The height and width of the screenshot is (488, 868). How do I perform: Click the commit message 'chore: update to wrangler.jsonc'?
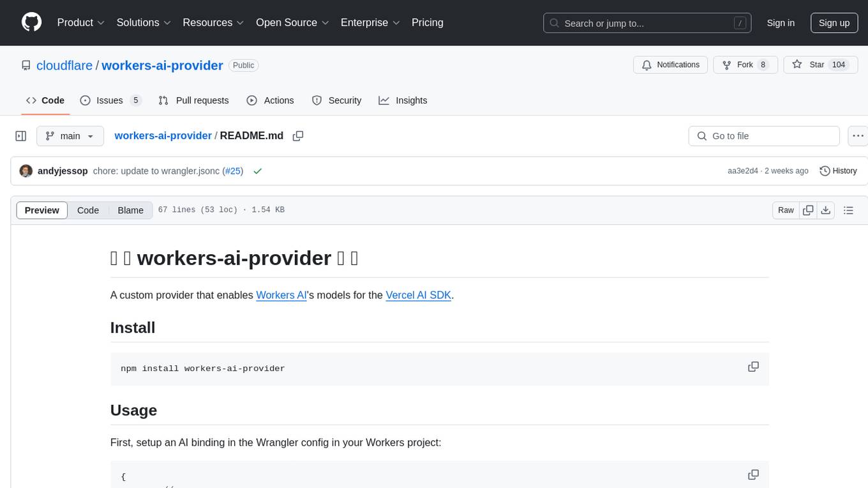156,171
